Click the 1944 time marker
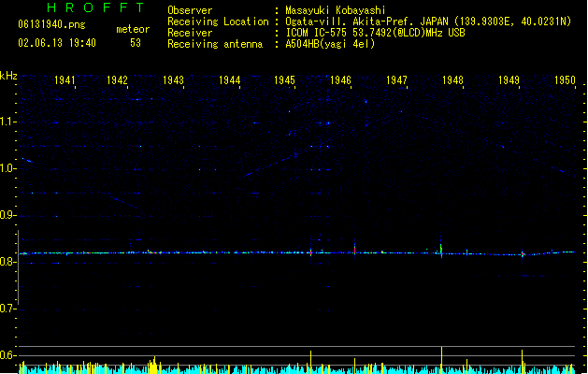The height and width of the screenshot is (374, 588). [230, 80]
